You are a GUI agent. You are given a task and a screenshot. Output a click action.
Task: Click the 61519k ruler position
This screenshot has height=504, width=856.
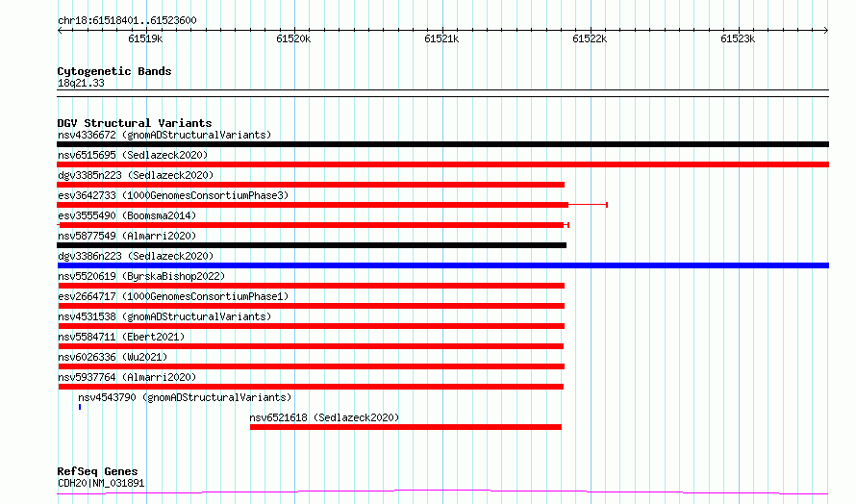[x=145, y=38]
